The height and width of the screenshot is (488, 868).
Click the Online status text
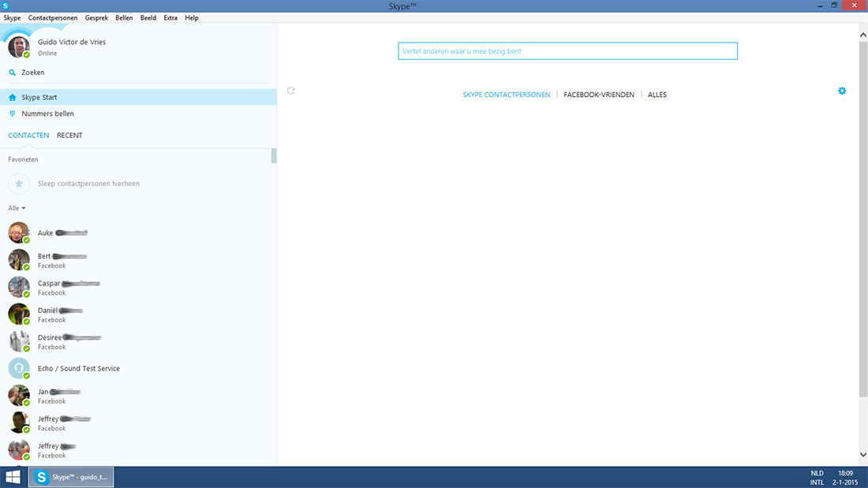click(x=47, y=53)
